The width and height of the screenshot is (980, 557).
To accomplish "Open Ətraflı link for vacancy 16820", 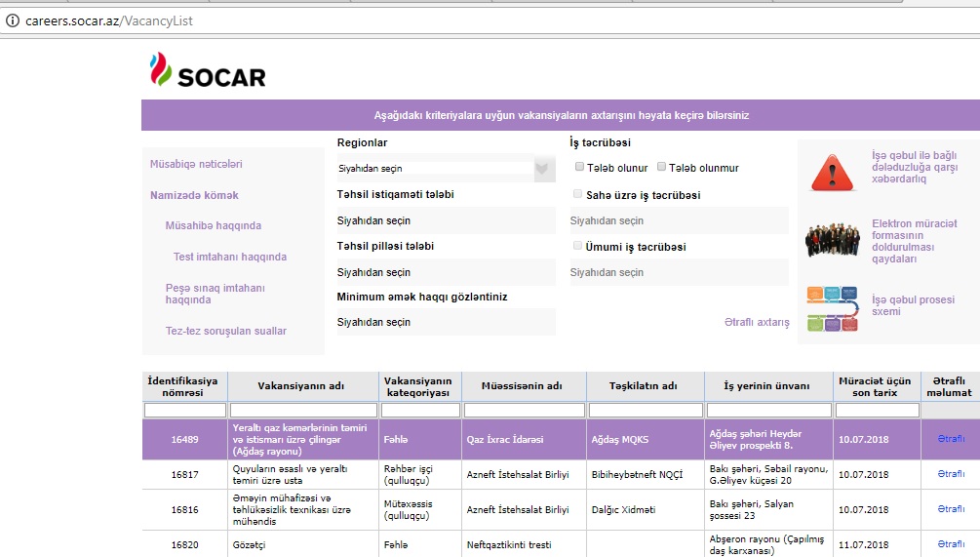I will click(x=951, y=544).
